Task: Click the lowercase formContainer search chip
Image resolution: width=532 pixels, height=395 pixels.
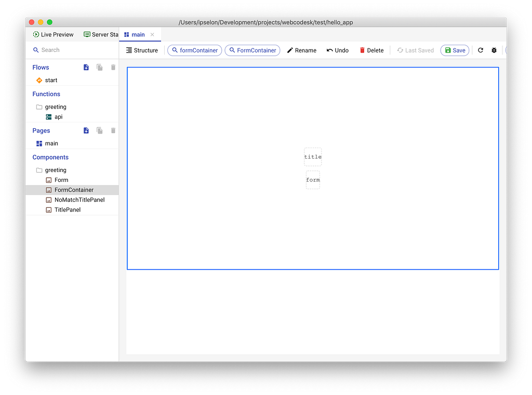Action: 195,50
